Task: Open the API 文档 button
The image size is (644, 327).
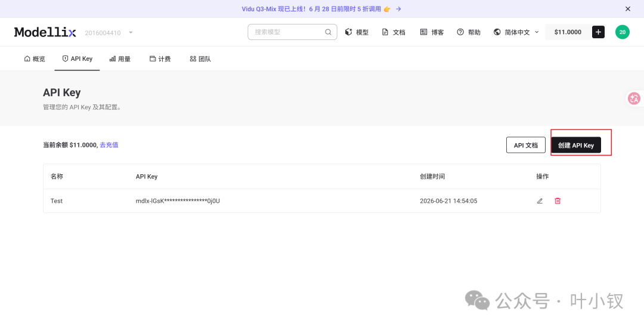Action: point(526,145)
